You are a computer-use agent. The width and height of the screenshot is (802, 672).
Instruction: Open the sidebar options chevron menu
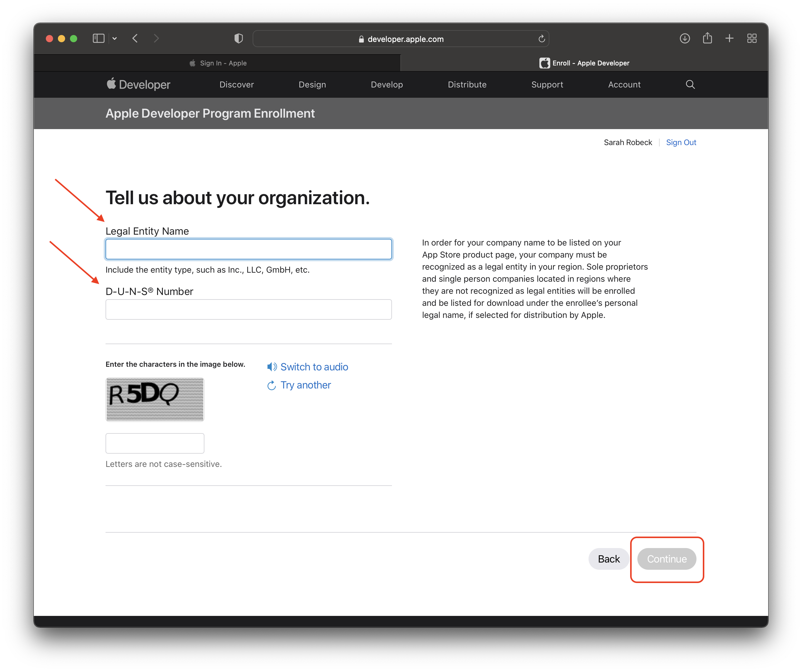point(115,39)
